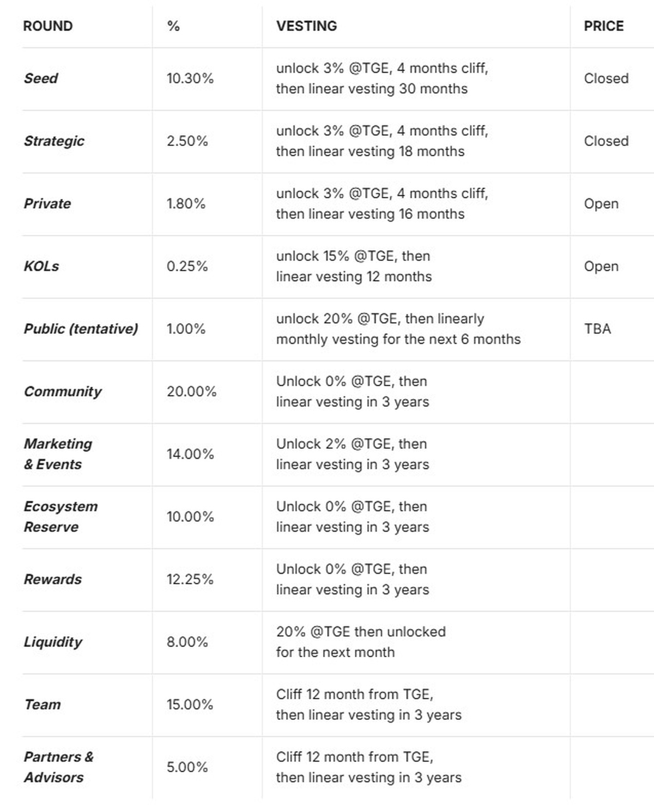
Task: Click the PRICE column header
Action: point(603,26)
